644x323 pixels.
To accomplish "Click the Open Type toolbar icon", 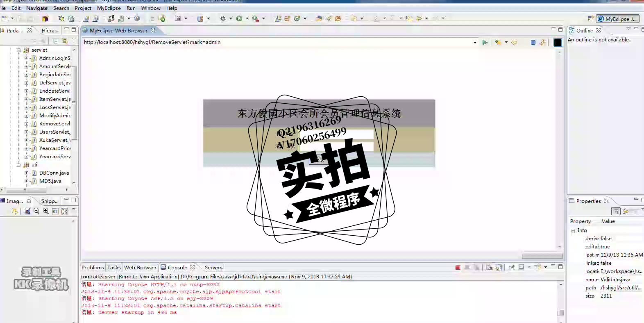I will tap(319, 18).
